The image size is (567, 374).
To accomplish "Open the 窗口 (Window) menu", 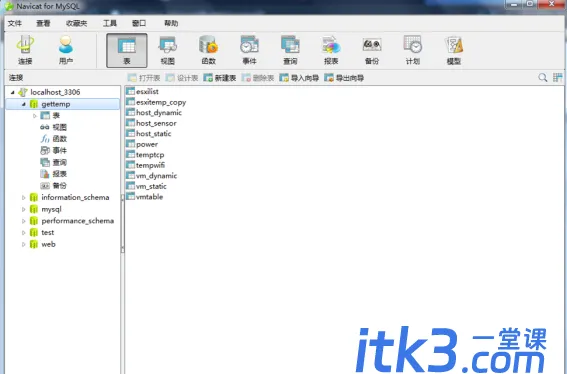I will 139,24.
